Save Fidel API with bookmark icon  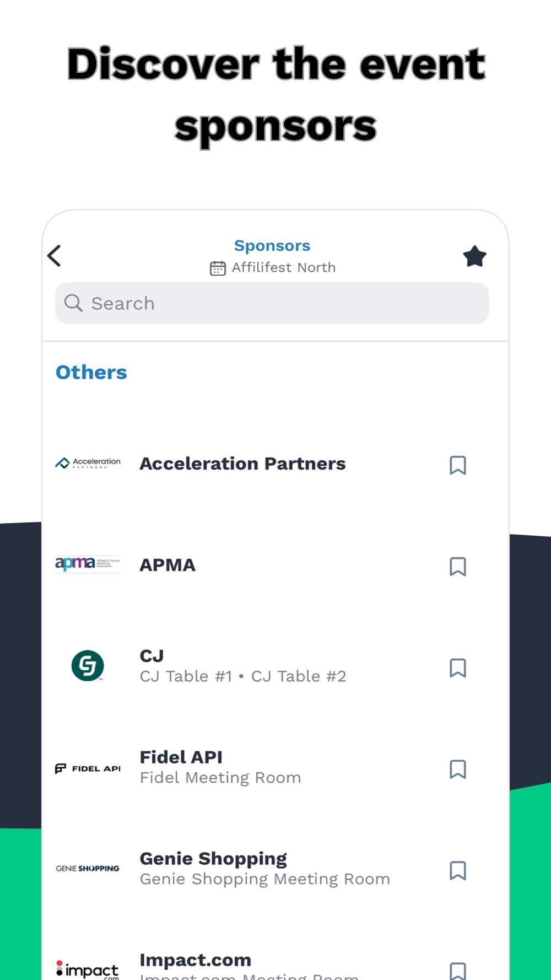point(458,769)
